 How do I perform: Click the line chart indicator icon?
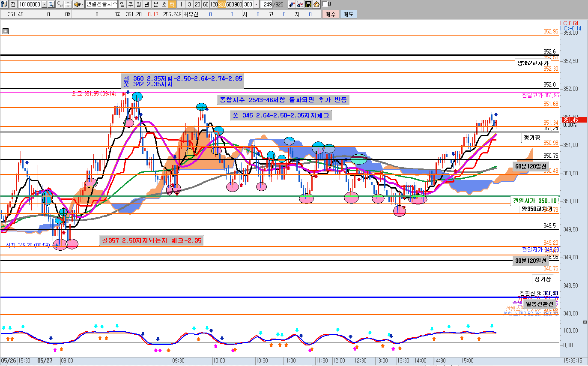tap(300, 4)
